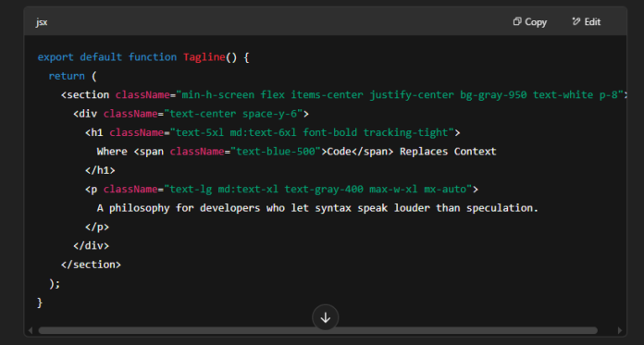Click the "A philosophy for developers" sentence

click(317, 208)
